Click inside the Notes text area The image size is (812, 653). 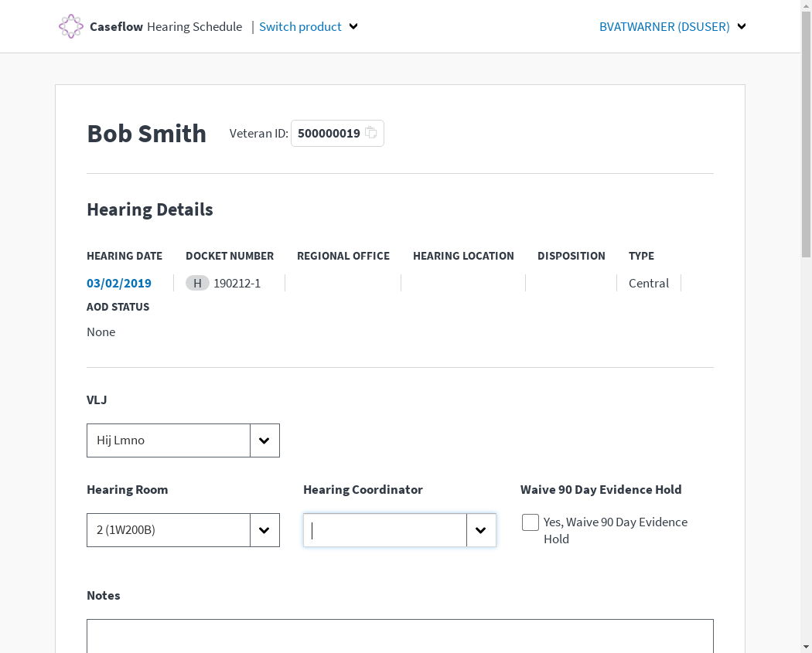coord(401,636)
